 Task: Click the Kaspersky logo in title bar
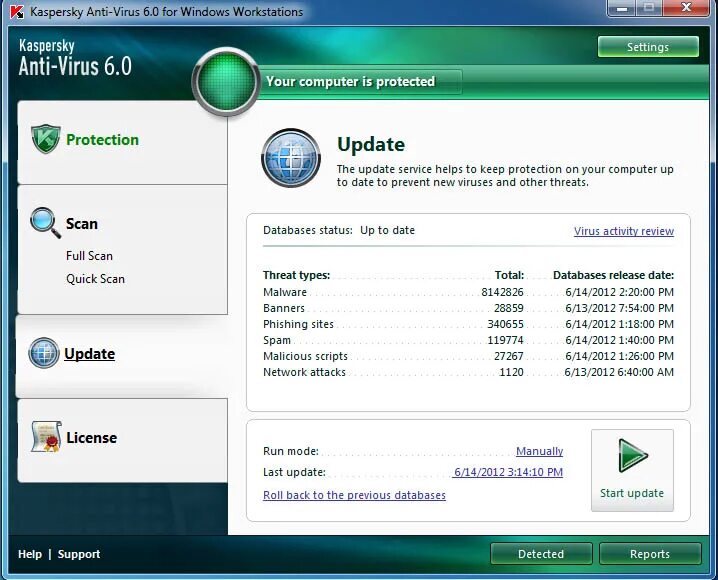click(x=17, y=11)
